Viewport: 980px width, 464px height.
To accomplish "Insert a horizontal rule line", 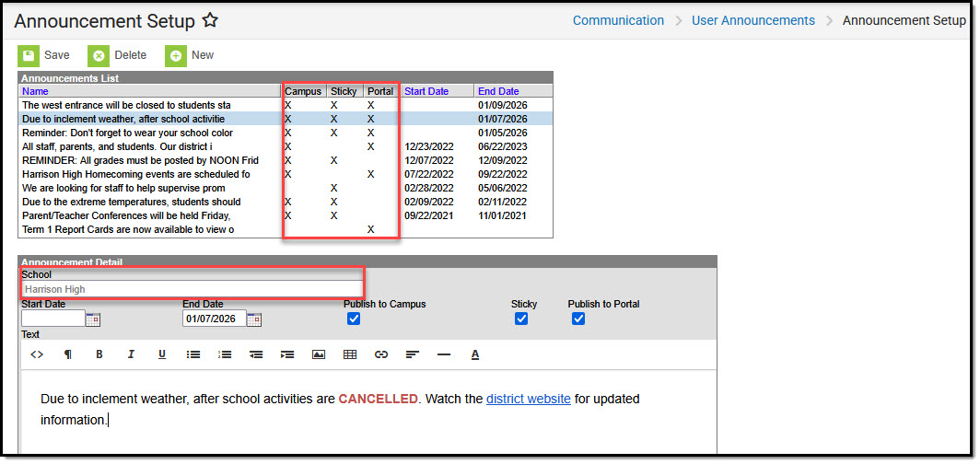I will 444,354.
